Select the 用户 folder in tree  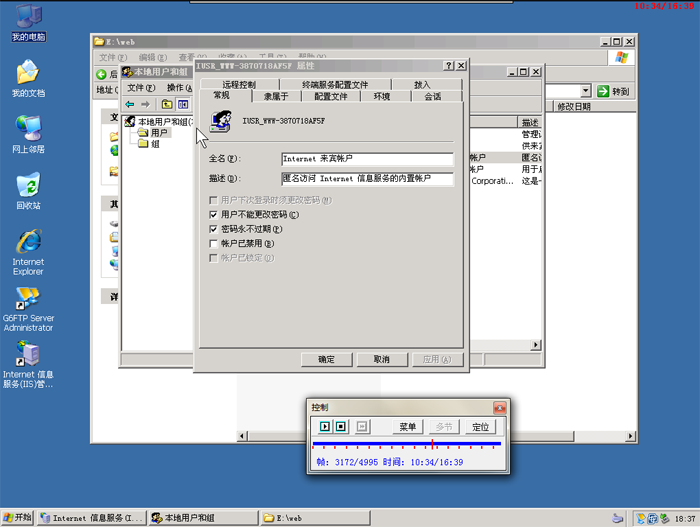pos(153,133)
